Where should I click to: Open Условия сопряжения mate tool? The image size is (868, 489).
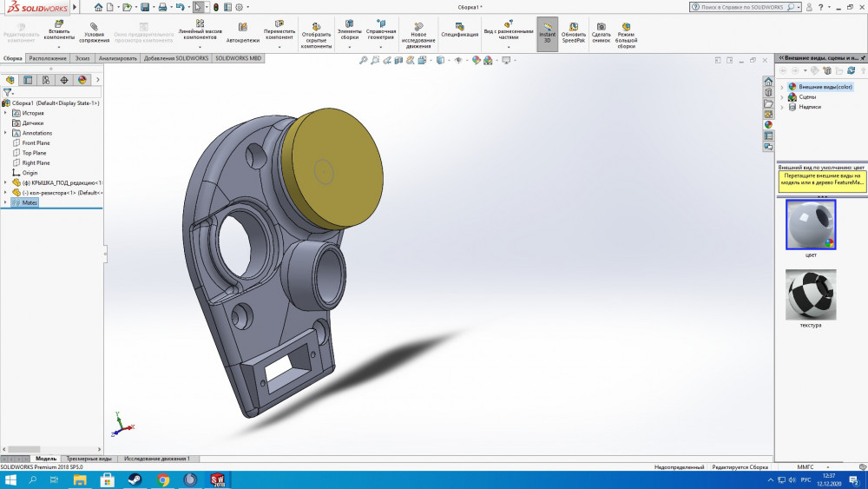click(x=94, y=32)
